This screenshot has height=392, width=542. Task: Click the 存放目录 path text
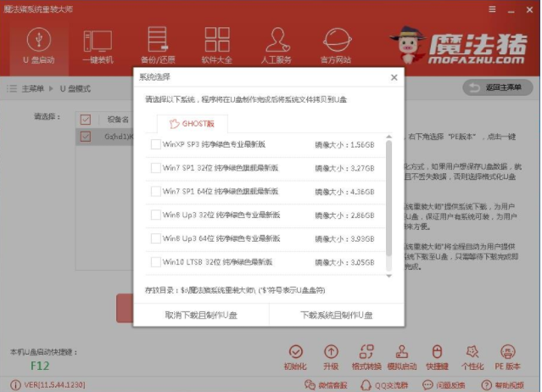(x=235, y=290)
